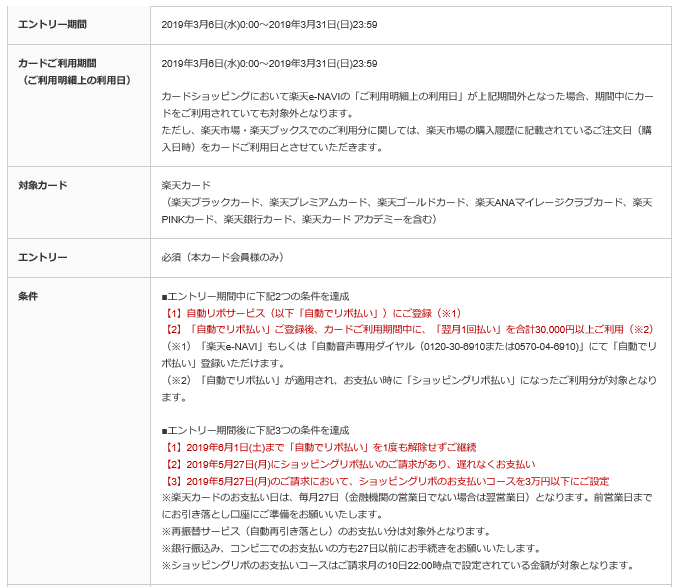Click the text beginning カードショッピングにおいて楽天e-NAVI

tap(407, 96)
